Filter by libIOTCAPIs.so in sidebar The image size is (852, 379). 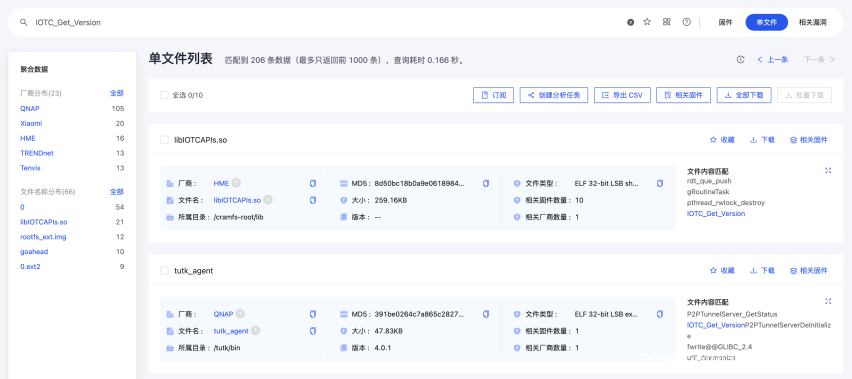(43, 222)
